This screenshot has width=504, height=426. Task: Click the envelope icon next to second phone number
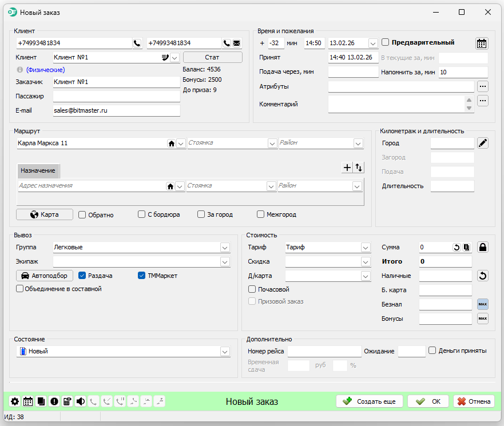pos(236,43)
